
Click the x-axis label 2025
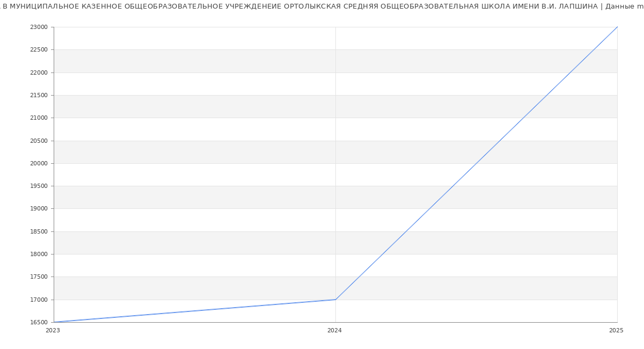[616, 330]
